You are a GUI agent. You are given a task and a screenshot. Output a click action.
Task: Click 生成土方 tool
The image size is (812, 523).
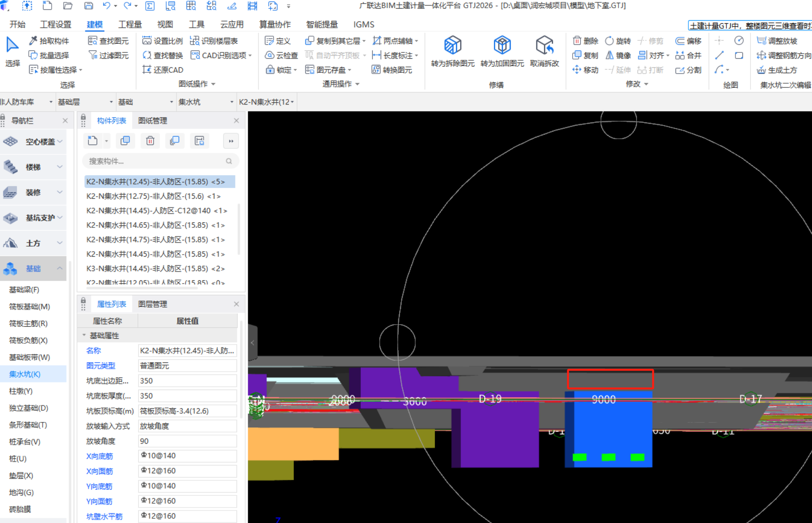(x=777, y=70)
